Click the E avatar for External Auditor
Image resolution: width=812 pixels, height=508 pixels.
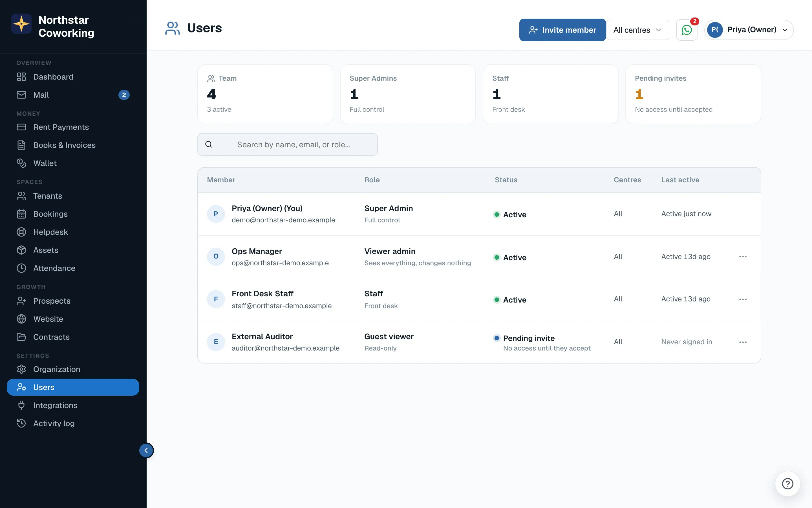pos(216,342)
